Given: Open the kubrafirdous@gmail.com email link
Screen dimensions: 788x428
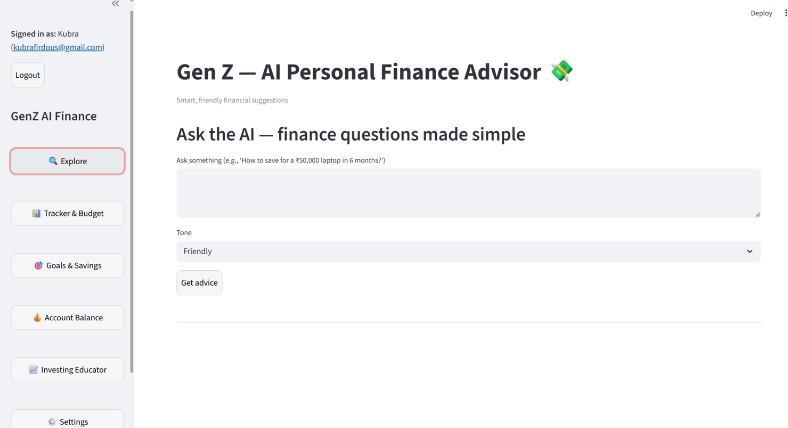Looking at the screenshot, I should [x=58, y=47].
